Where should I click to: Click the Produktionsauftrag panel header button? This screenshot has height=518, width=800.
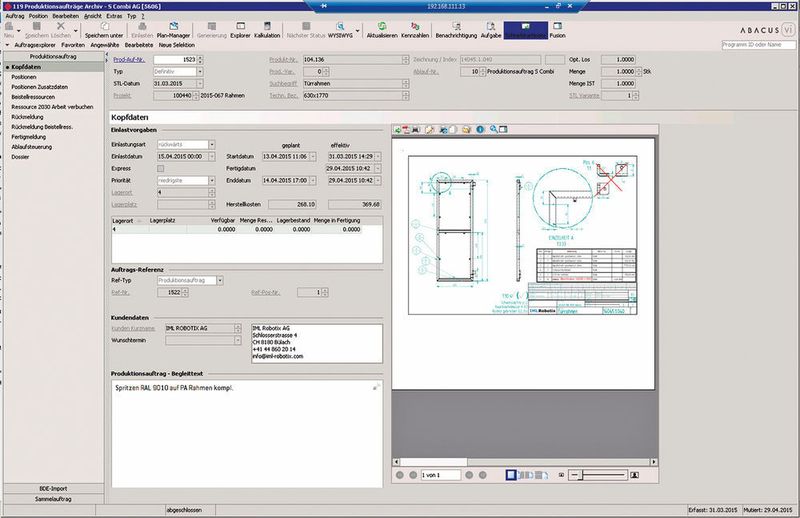point(54,57)
